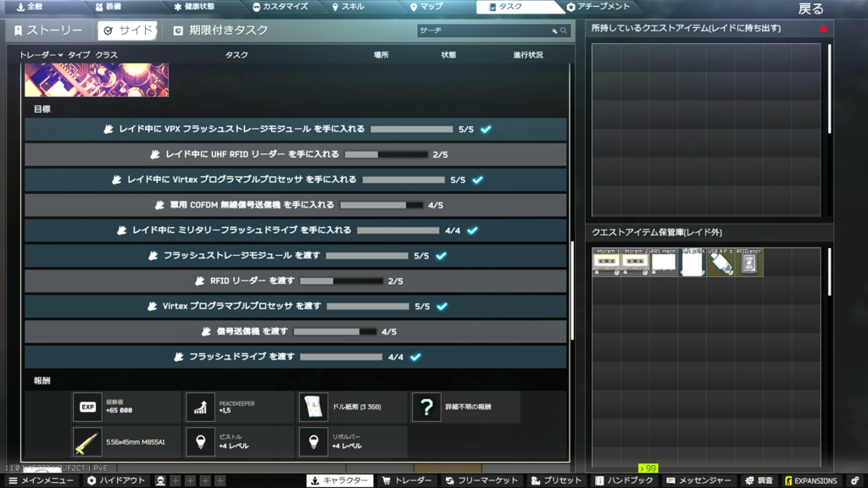Image resolution: width=868 pixels, height=488 pixels.
Task: Open the アチーブメント achievements tab
Action: pyautogui.click(x=598, y=7)
